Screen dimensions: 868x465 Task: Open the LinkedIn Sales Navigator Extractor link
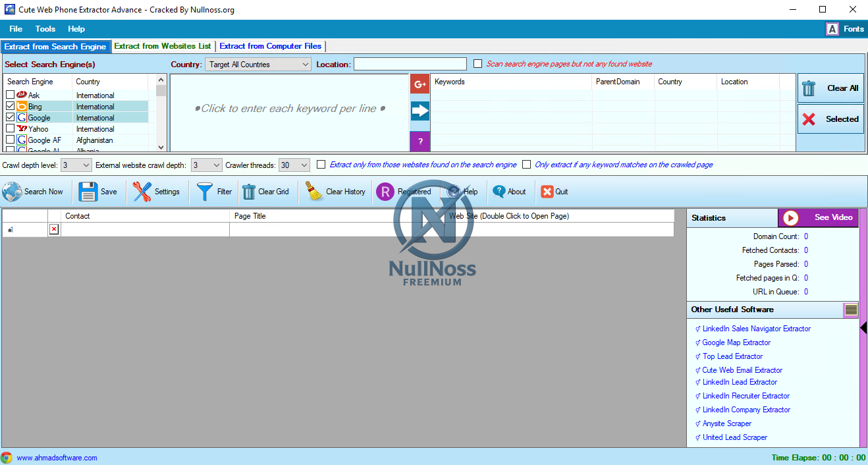(x=756, y=329)
